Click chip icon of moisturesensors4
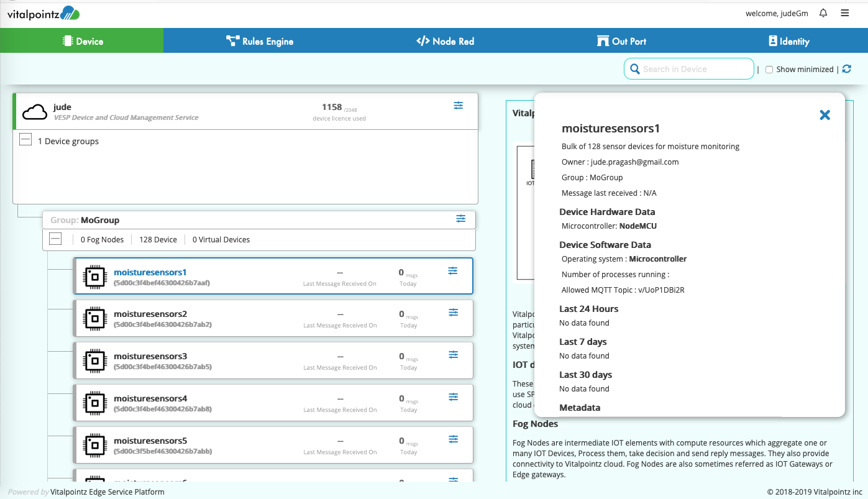This screenshot has height=499, width=868. click(94, 403)
